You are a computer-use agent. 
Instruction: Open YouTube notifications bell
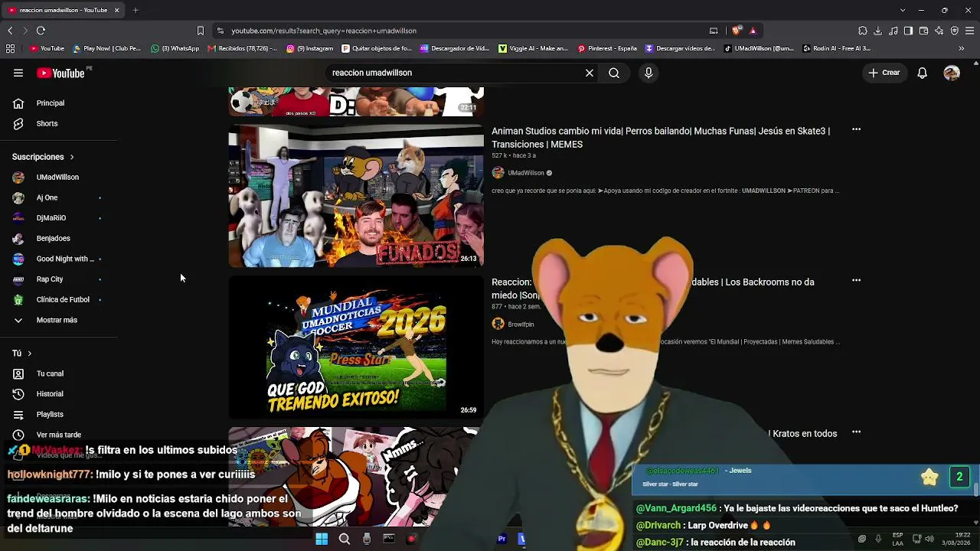point(923,73)
